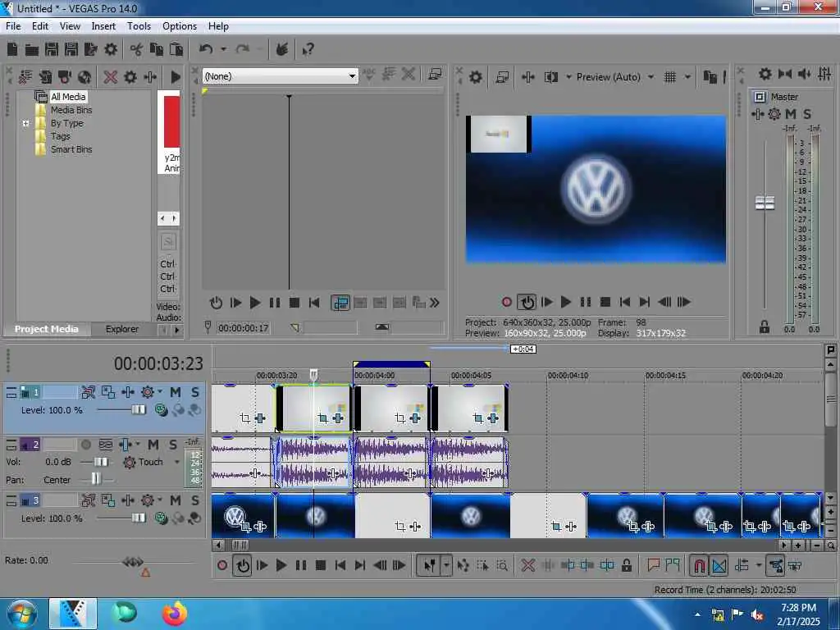This screenshot has height=630, width=840.
Task: Switch to the Project Media tab
Action: (x=46, y=329)
